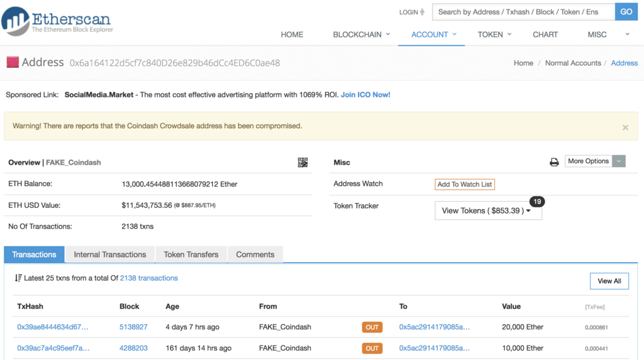The image size is (644, 360).
Task: Click the Address breadcrumb link
Action: [625, 63]
